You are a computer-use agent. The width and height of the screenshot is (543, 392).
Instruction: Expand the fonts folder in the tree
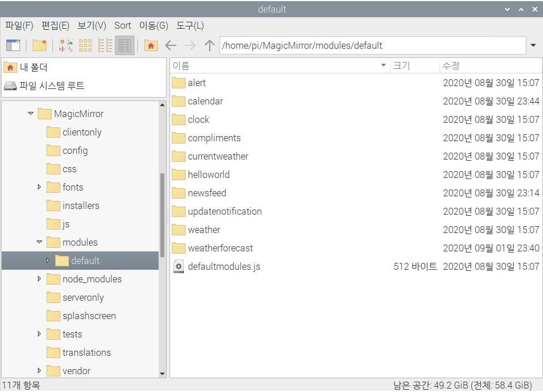coord(39,187)
